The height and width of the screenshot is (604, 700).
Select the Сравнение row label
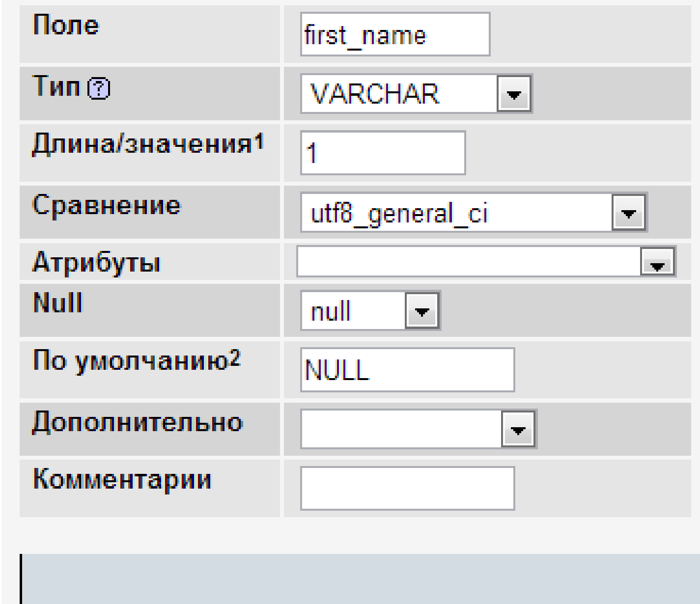click(x=107, y=205)
